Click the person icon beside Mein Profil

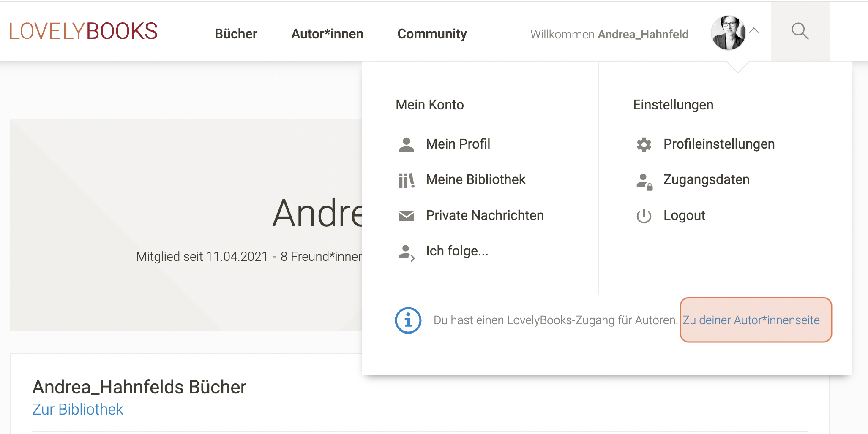[407, 145]
